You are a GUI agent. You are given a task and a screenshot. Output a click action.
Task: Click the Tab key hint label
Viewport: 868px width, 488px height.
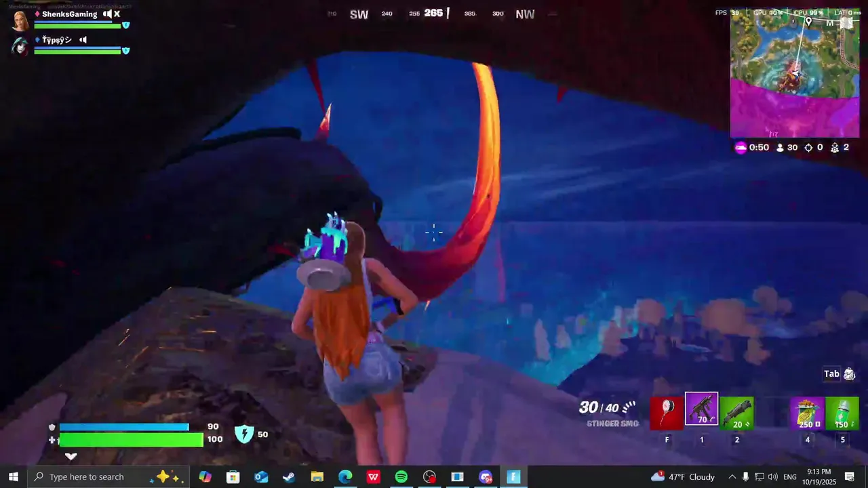coord(831,374)
